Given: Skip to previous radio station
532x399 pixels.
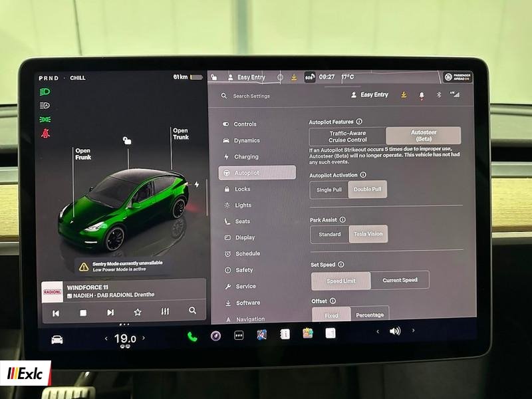Looking at the screenshot, I should (x=56, y=313).
